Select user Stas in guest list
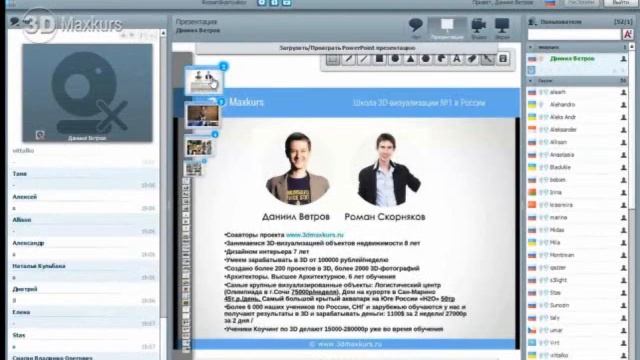 (x=578, y=293)
